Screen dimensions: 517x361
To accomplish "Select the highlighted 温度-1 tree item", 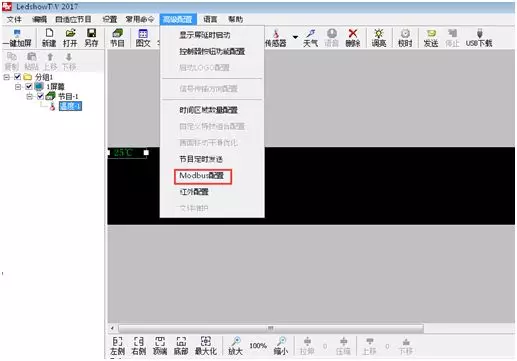I will [70, 106].
